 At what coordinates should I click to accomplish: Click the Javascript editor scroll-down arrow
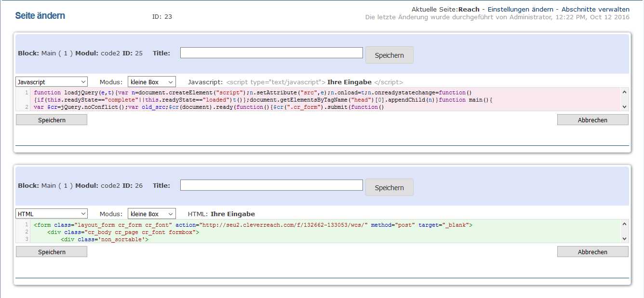pyautogui.click(x=625, y=107)
